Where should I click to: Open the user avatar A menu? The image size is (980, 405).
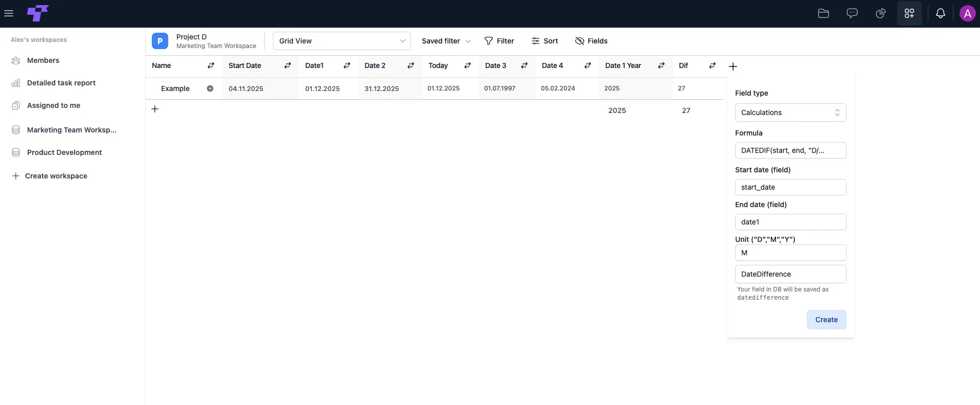pyautogui.click(x=968, y=13)
